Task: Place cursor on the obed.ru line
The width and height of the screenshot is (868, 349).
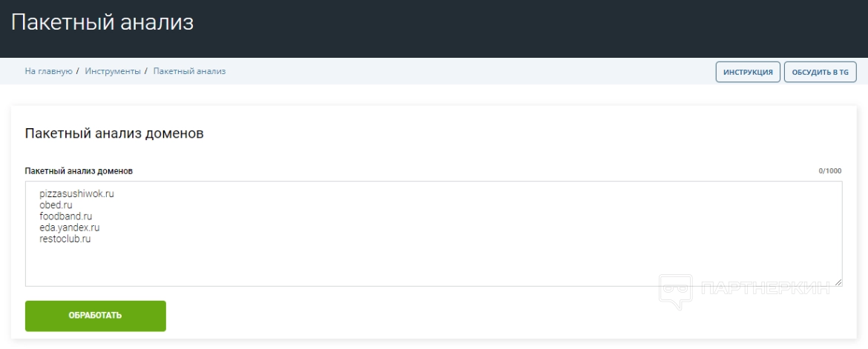Action: coord(56,205)
